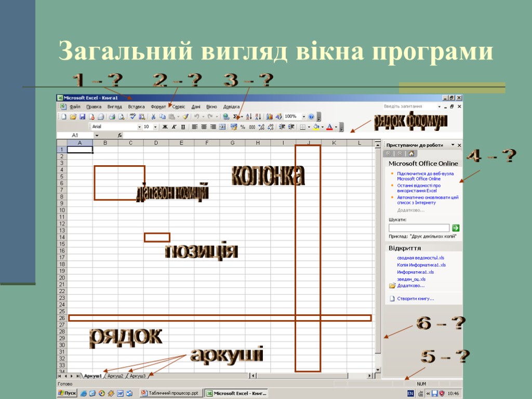
Task: Click the Шукати search input field
Action: coord(419,228)
